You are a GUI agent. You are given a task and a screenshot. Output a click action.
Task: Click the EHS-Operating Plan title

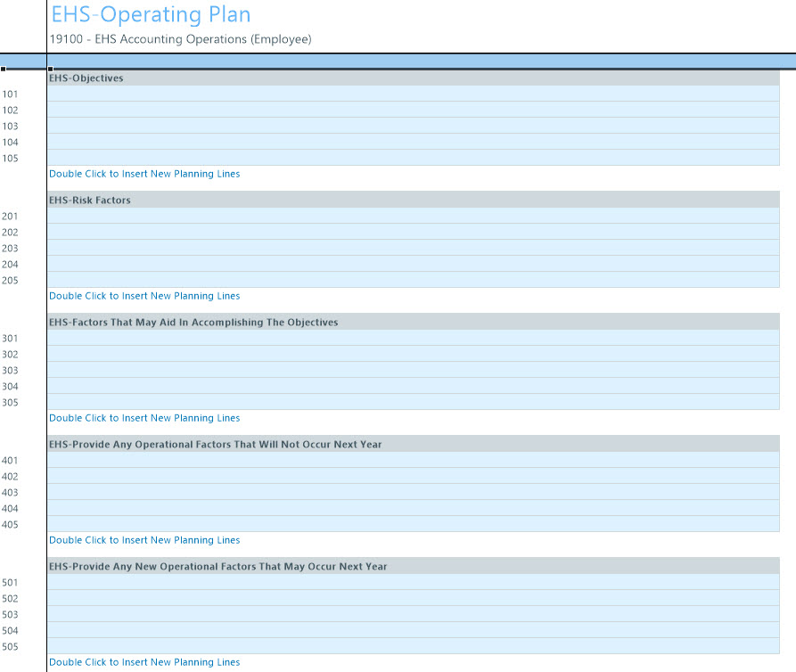tap(151, 15)
